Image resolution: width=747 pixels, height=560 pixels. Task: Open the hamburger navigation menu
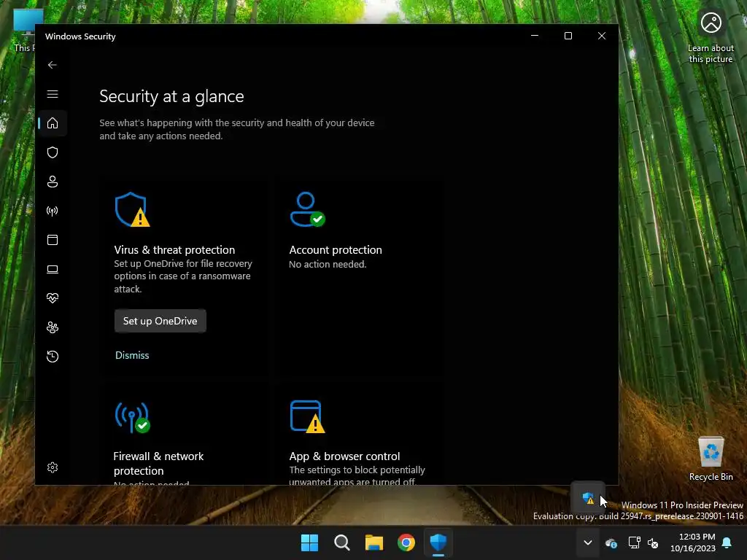pyautogui.click(x=53, y=94)
